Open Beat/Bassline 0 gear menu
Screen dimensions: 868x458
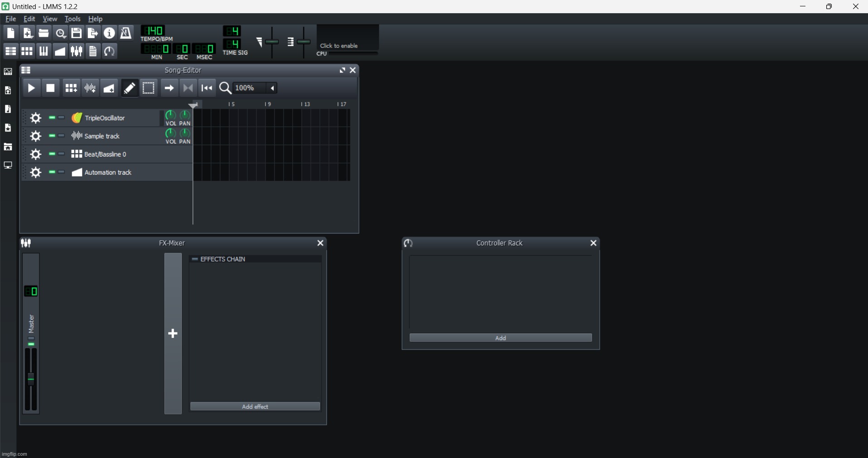coord(36,155)
